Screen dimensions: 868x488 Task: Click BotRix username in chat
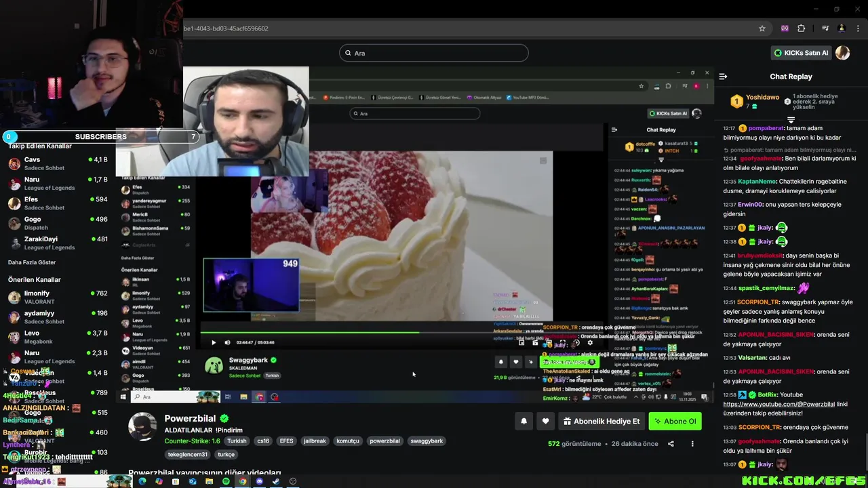pos(767,394)
